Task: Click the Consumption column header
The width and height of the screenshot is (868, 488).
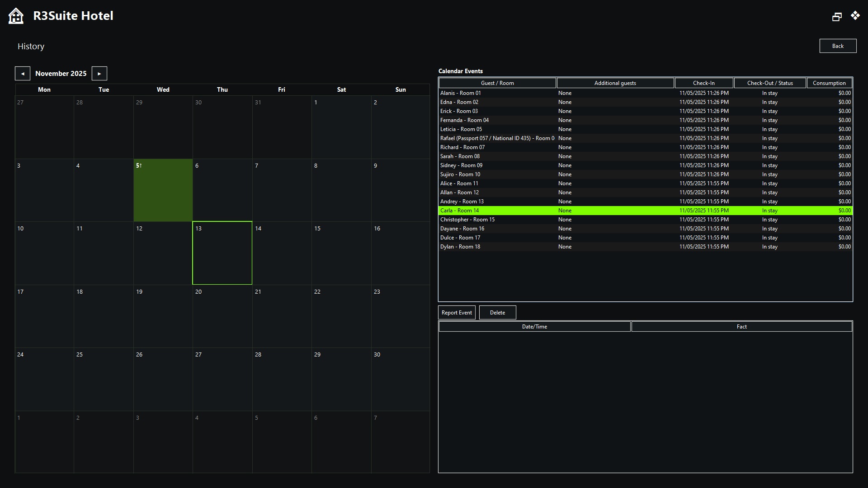Action: pos(830,83)
